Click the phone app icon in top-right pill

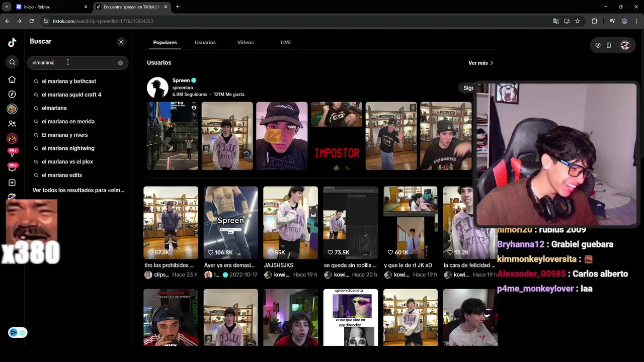click(x=609, y=45)
